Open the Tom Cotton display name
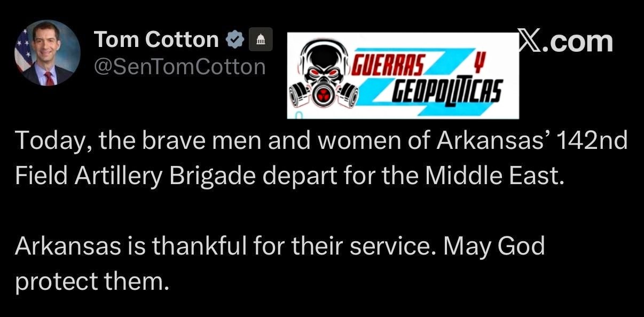 [x=157, y=39]
